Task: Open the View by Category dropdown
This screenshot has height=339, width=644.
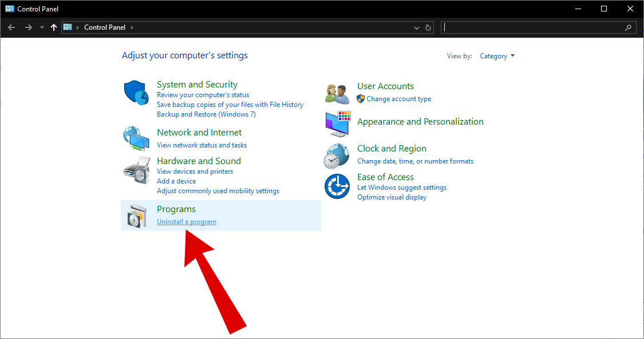Action: point(497,56)
